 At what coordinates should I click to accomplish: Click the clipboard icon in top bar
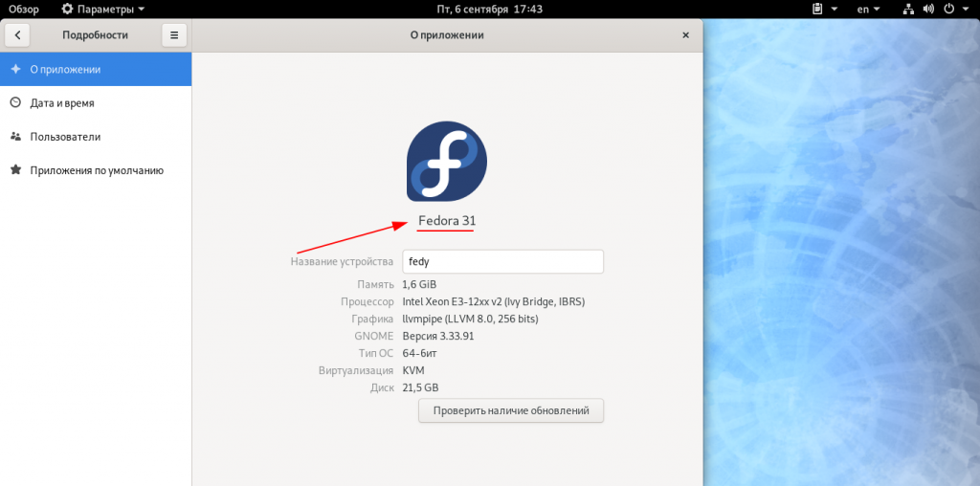click(818, 9)
